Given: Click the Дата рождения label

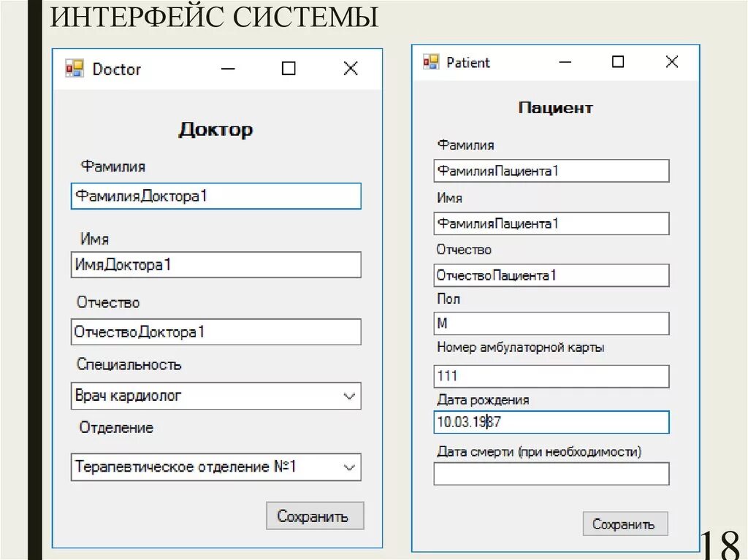Looking at the screenshot, I should click(483, 399).
